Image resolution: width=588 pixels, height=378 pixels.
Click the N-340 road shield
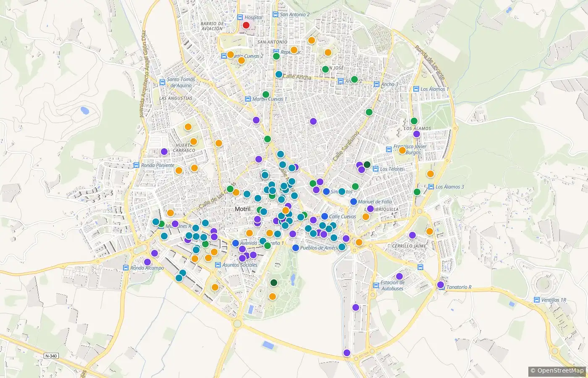[x=51, y=356]
